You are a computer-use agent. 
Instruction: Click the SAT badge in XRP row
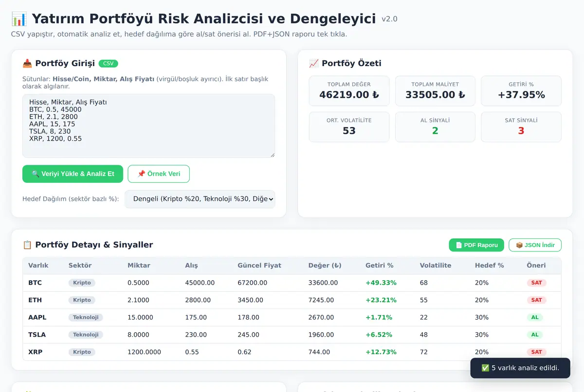click(x=536, y=352)
